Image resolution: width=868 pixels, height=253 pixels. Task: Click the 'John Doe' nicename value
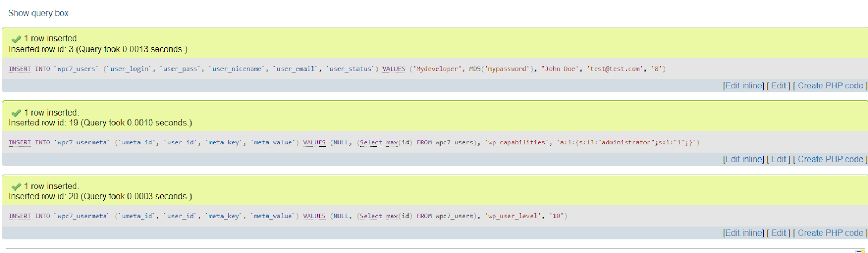[x=560, y=69]
